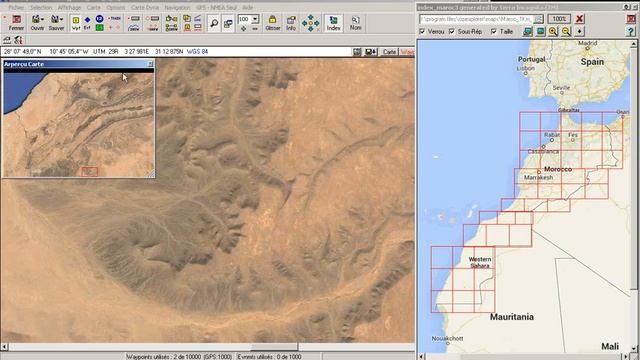Click the Evmnts utilisés status text
The image size is (640, 360).
269,357
